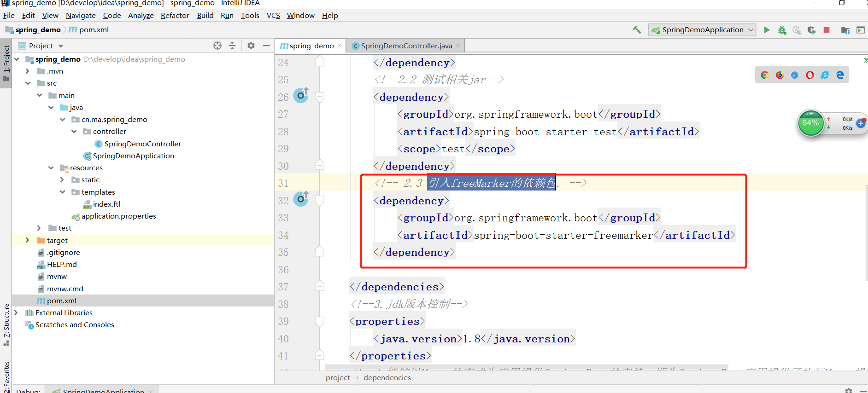Click the green 64% memory widget
The image size is (868, 393).
[810, 123]
